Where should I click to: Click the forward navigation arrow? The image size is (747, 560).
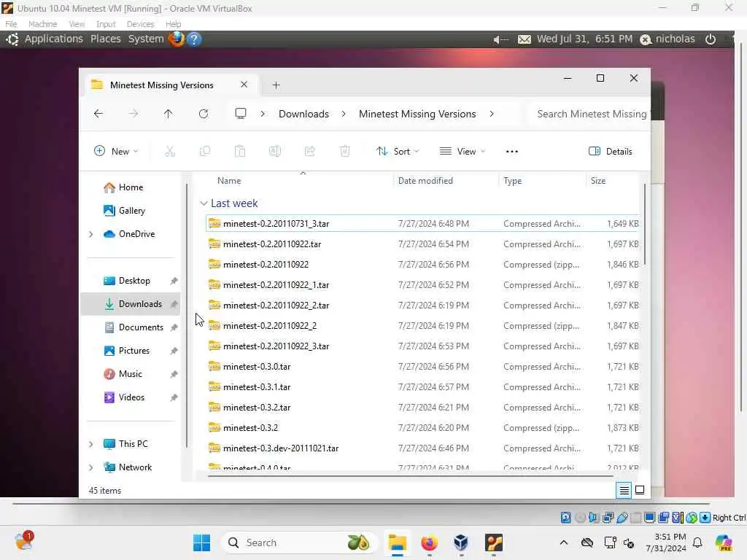click(133, 114)
